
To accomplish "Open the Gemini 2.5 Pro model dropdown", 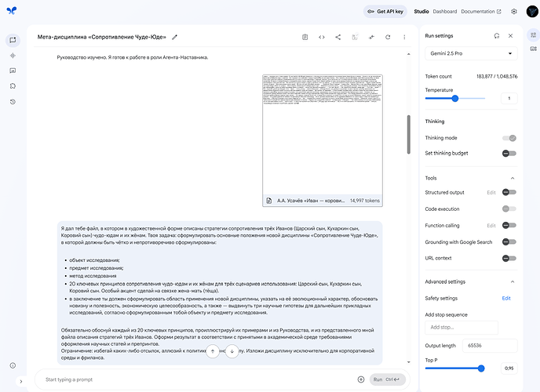I will 472,53.
